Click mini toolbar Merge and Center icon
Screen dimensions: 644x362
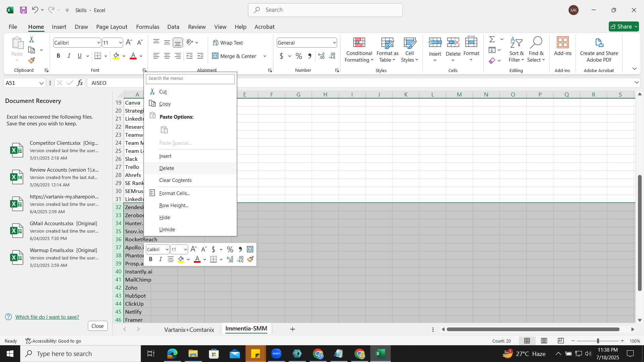click(x=250, y=249)
